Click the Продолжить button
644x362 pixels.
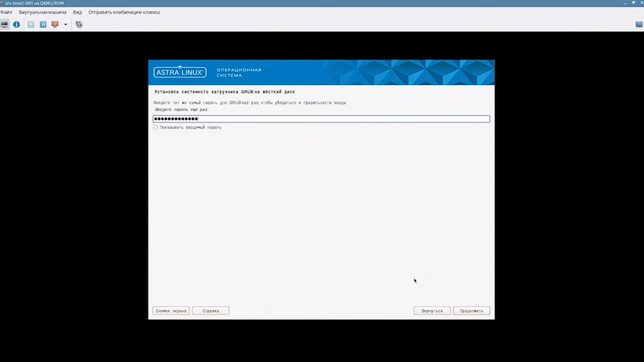click(471, 311)
